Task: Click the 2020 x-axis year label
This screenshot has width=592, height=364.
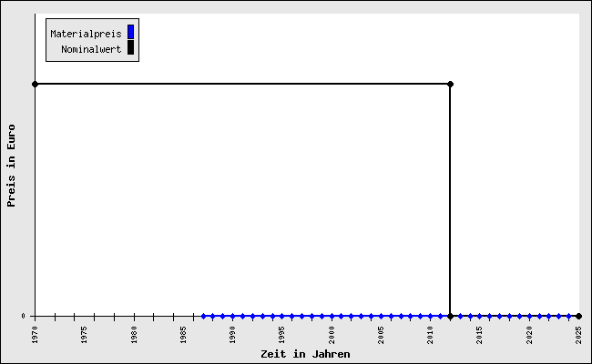Action: [x=529, y=334]
